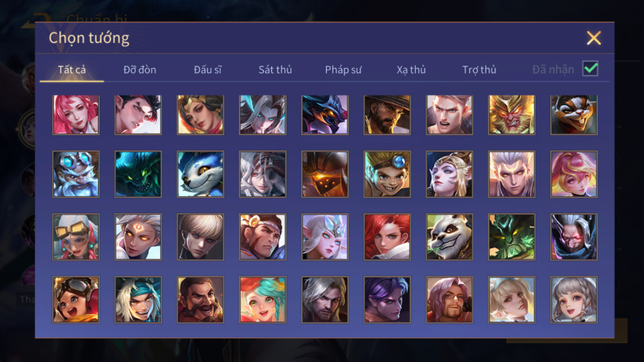Switch to Trợ thủ tab
The height and width of the screenshot is (362, 644).
coord(480,70)
